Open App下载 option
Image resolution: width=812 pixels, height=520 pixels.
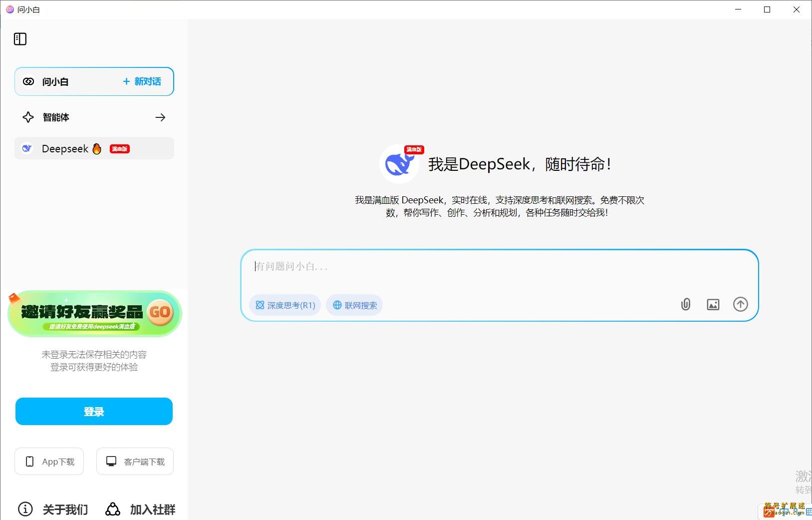(x=49, y=462)
